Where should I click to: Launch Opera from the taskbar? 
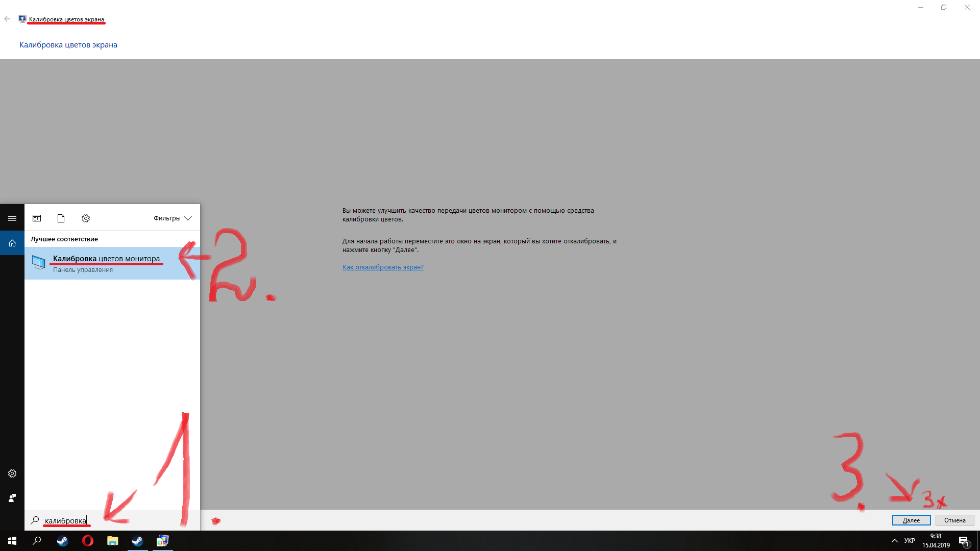[87, 541]
